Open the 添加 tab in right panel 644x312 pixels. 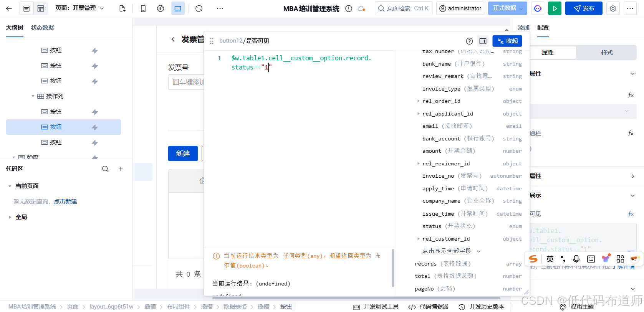click(523, 28)
